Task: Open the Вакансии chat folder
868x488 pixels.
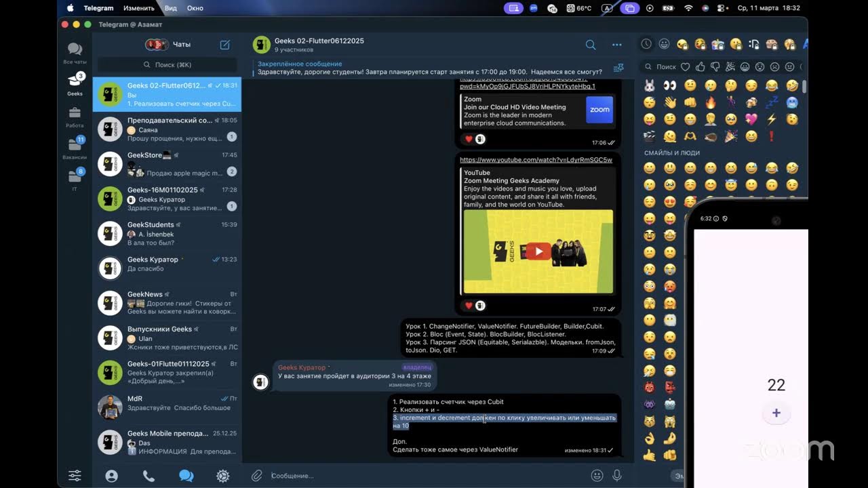Action: click(75, 148)
